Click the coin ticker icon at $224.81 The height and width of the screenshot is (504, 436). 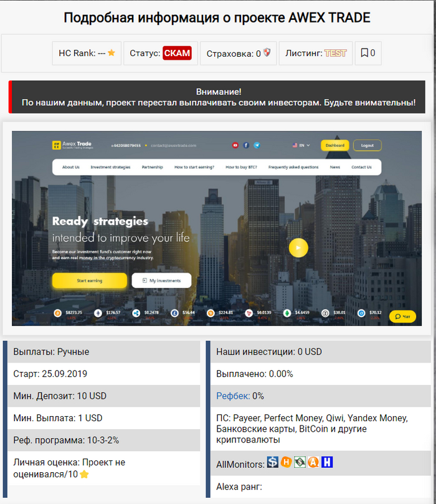(x=211, y=313)
